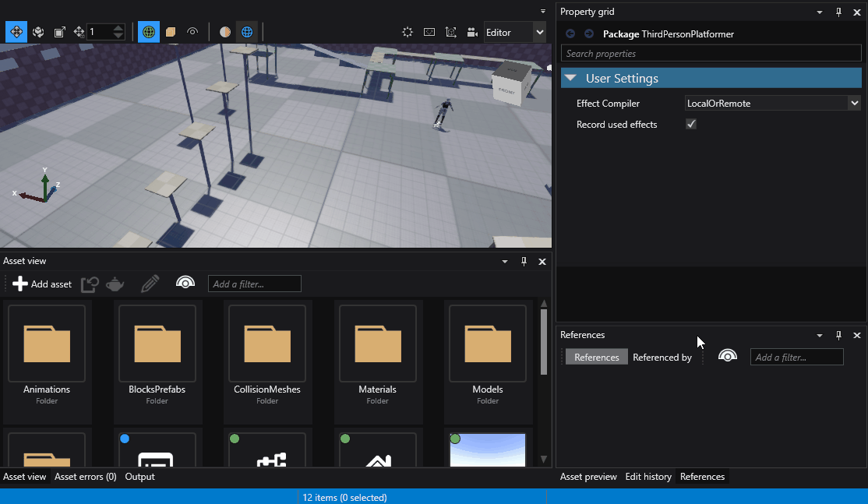Focus the References filter field
The image size is (868, 504).
click(x=796, y=357)
